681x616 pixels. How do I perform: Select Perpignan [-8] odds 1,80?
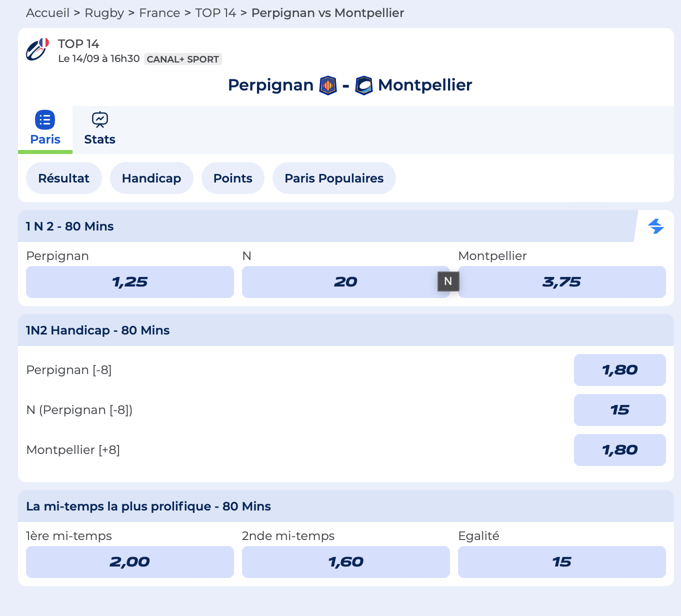(619, 370)
